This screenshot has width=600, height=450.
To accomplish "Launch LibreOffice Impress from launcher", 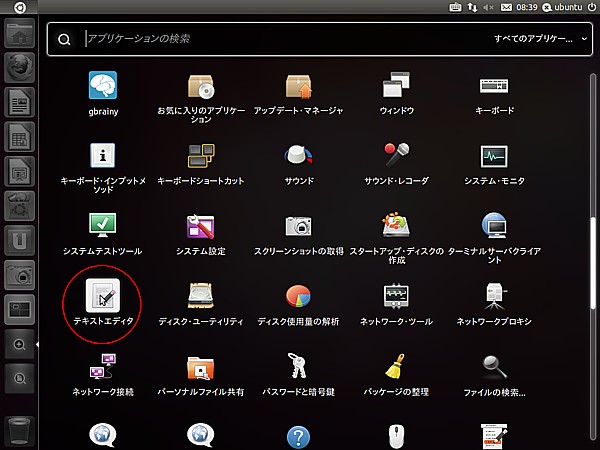I will coord(20,171).
